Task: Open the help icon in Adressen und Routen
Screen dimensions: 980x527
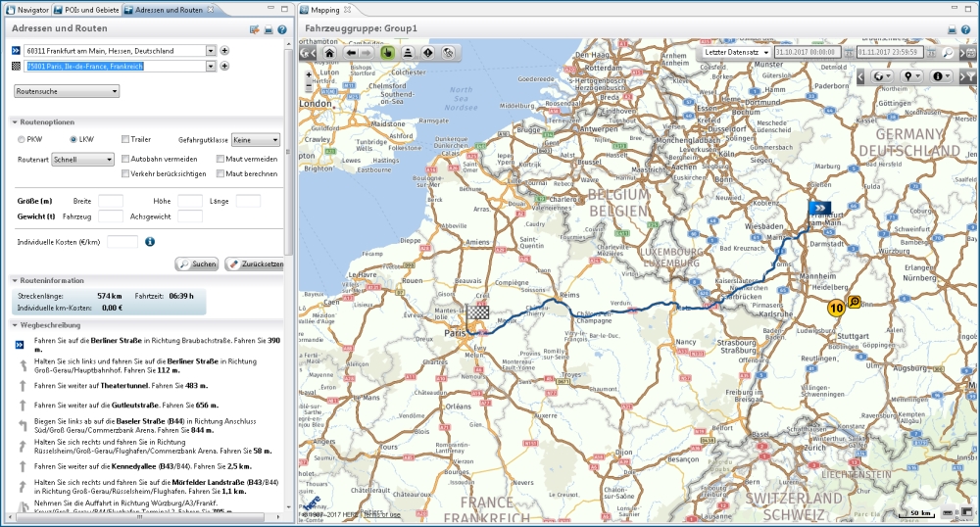Action: [x=282, y=29]
